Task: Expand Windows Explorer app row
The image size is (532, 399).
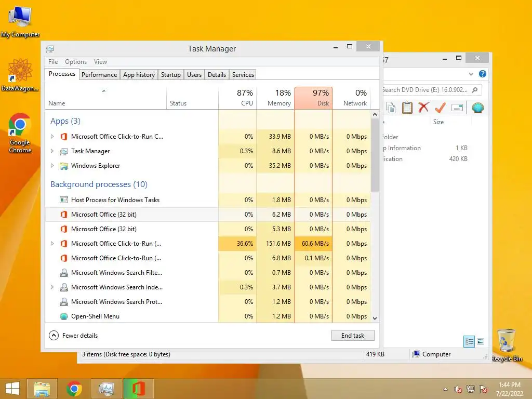Action: coord(52,166)
